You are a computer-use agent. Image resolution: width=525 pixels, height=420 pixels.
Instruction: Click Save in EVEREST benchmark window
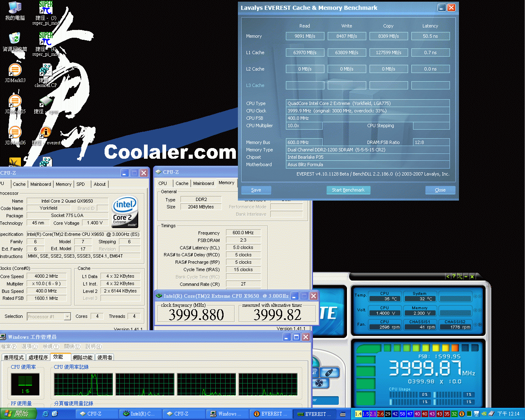pos(256,190)
